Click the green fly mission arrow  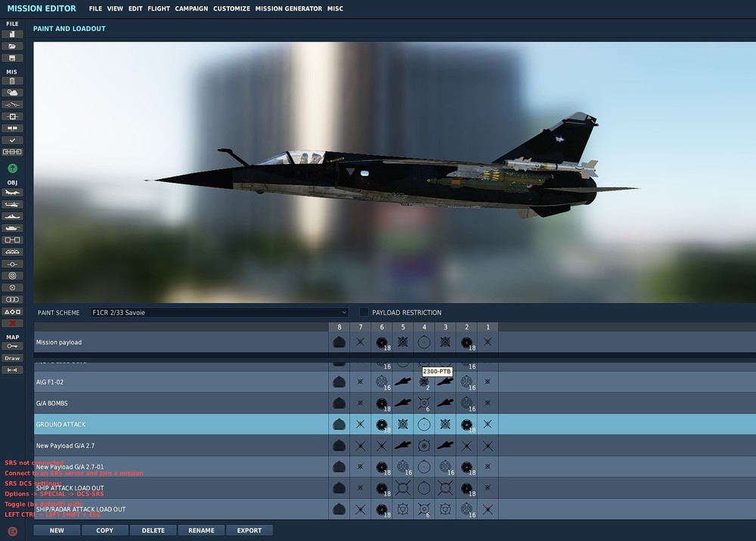point(13,168)
